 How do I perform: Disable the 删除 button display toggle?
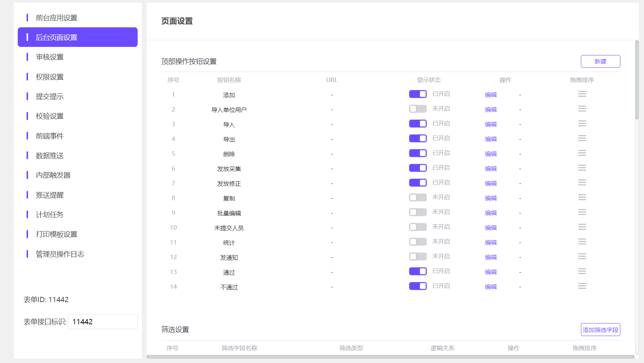click(x=418, y=153)
